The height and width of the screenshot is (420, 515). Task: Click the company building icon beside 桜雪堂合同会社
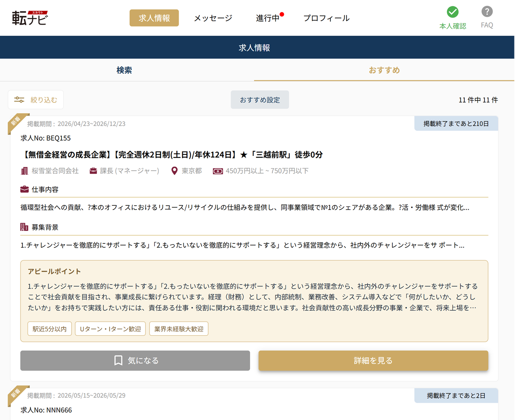point(25,171)
